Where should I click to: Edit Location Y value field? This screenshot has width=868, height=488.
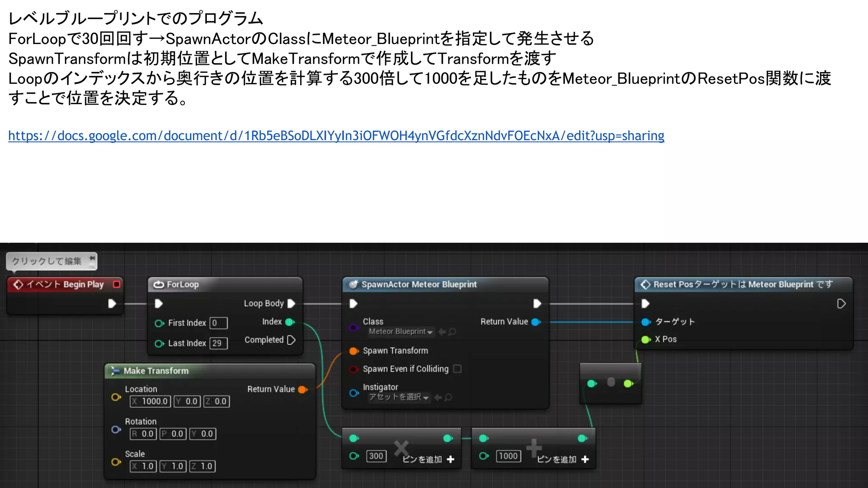coord(187,402)
